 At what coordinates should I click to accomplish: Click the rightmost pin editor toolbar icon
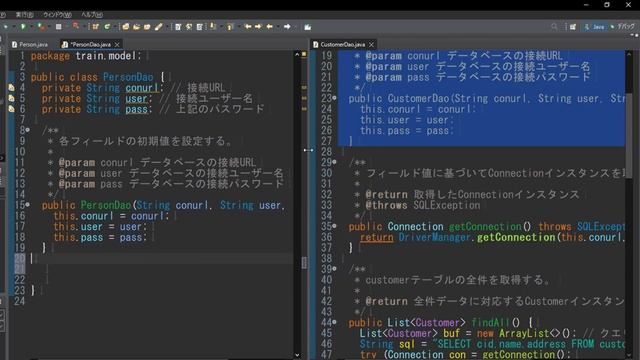coord(308,27)
